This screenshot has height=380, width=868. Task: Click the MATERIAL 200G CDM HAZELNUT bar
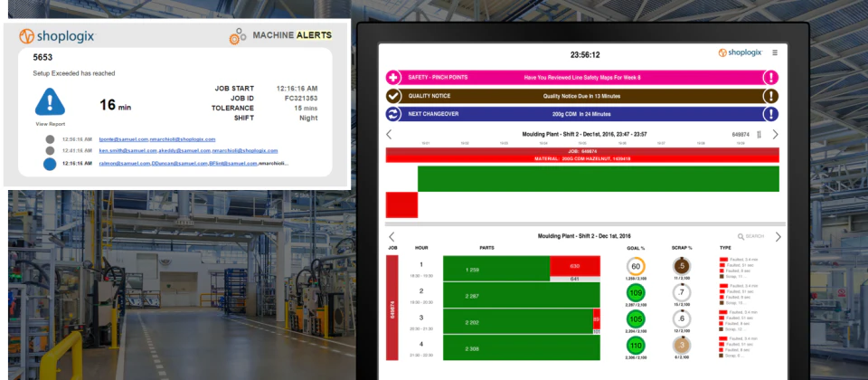[582, 158]
